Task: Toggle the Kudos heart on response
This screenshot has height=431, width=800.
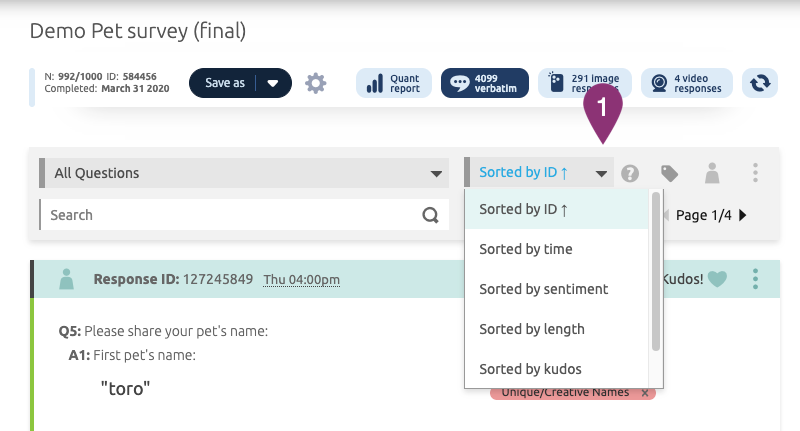Action: (716, 279)
